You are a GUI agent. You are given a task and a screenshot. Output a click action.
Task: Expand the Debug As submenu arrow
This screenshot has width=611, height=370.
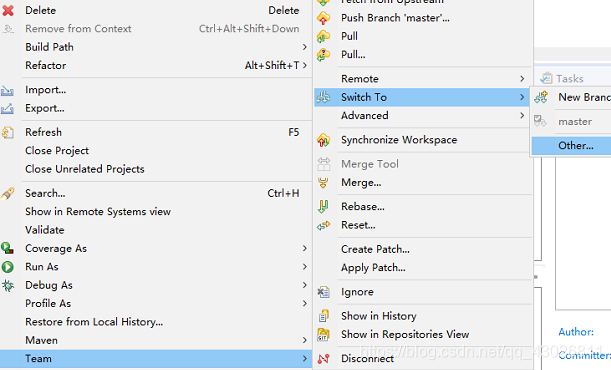(305, 285)
